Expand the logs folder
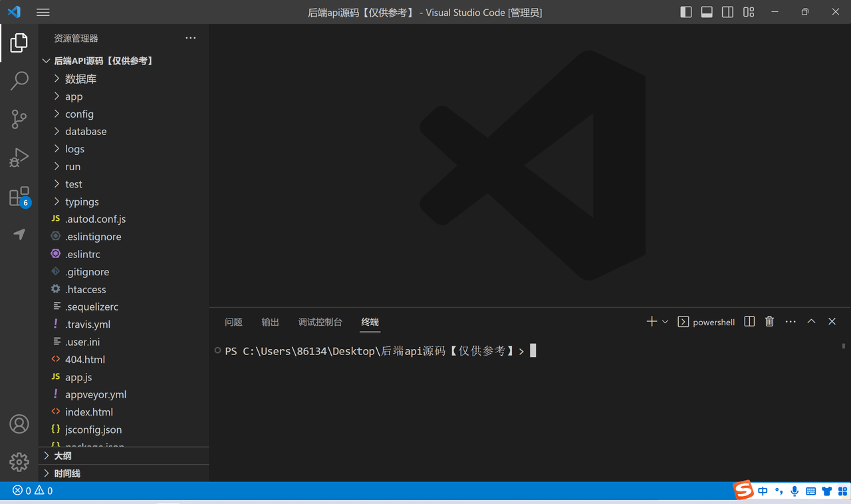851x504 pixels. [x=124, y=149]
